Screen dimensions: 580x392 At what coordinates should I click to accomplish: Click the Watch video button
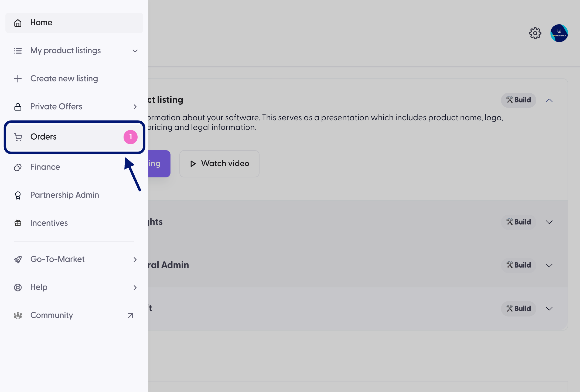pos(219,164)
